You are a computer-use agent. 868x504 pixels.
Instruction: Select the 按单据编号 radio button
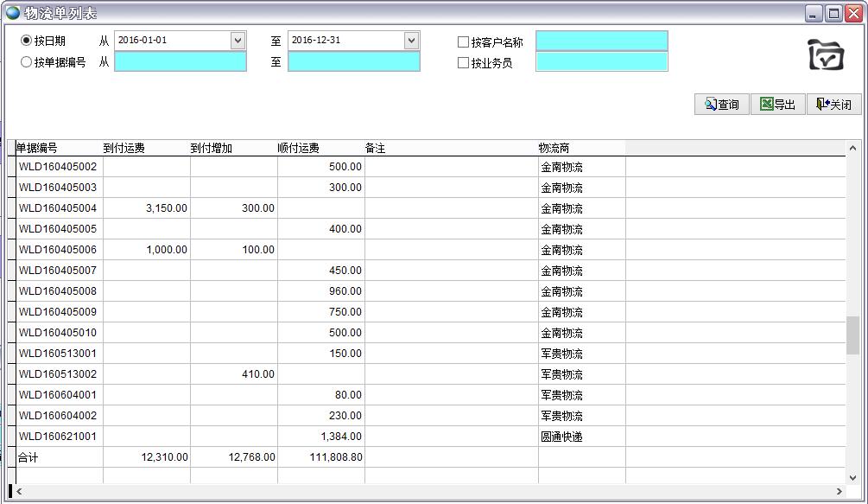pyautogui.click(x=26, y=62)
